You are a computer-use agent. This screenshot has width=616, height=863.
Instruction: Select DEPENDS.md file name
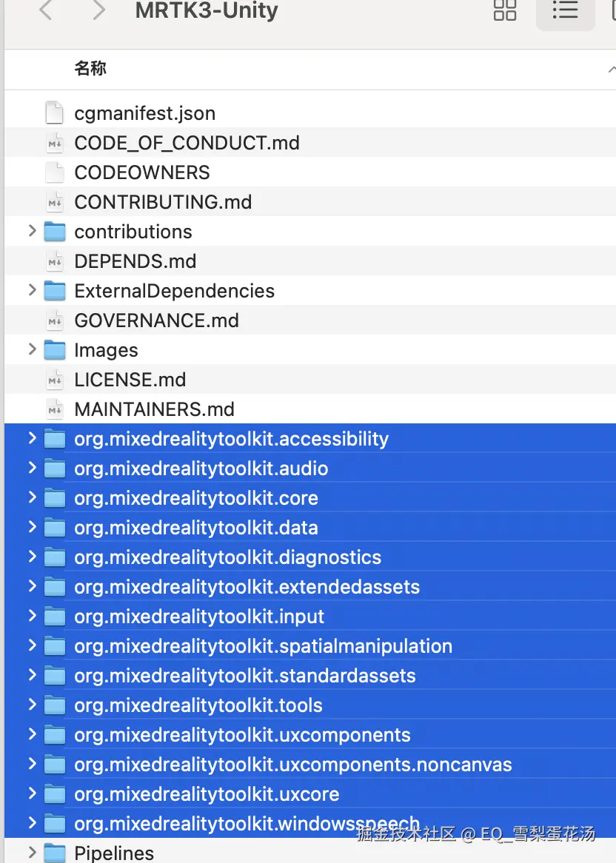pyautogui.click(x=135, y=261)
